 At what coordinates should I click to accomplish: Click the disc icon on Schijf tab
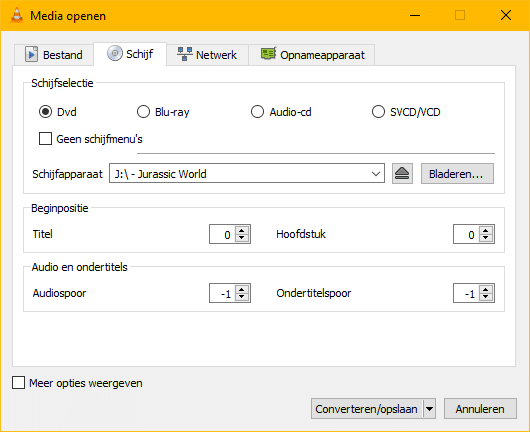115,53
